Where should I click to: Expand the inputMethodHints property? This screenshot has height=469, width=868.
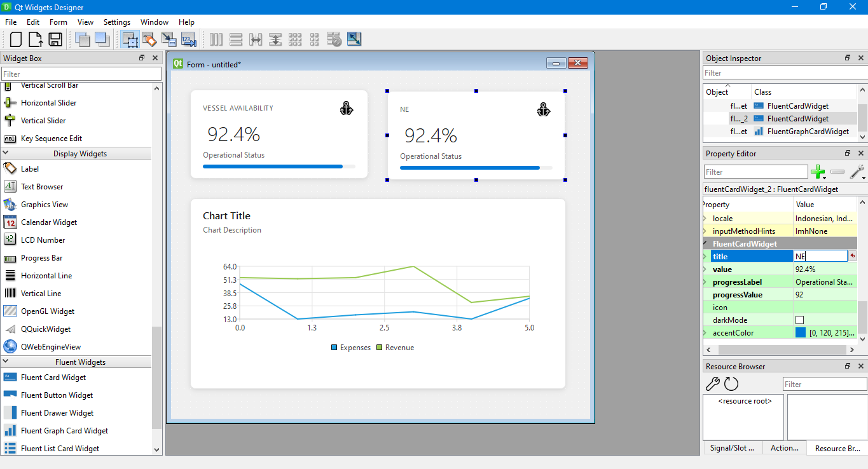(705, 231)
